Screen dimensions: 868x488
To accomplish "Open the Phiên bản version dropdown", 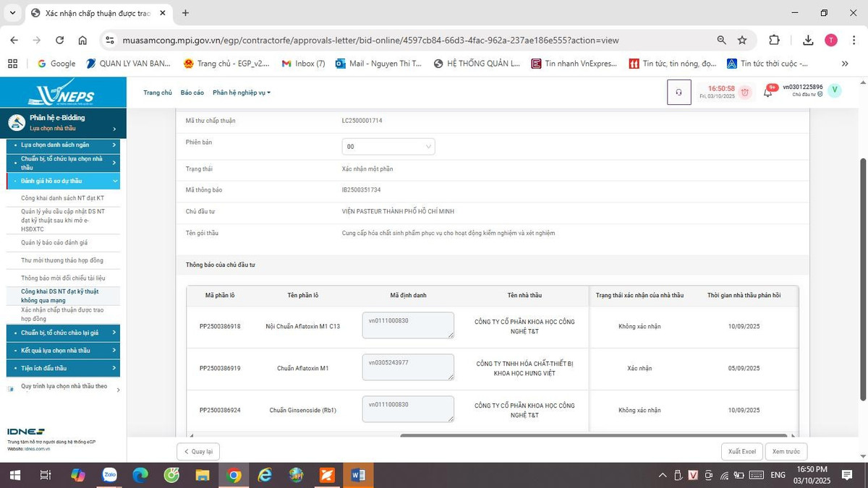I will click(x=388, y=147).
